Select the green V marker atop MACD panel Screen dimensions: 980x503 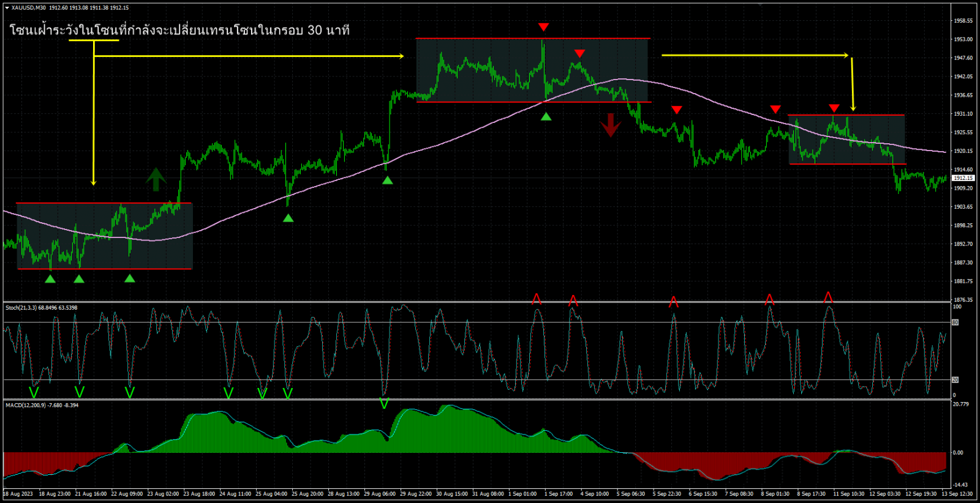coord(384,403)
